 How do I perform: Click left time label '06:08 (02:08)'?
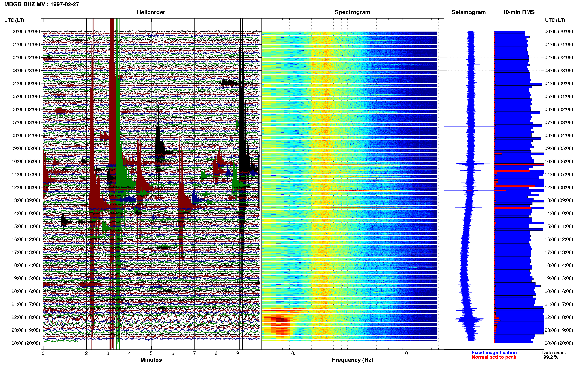pyautogui.click(x=26, y=109)
